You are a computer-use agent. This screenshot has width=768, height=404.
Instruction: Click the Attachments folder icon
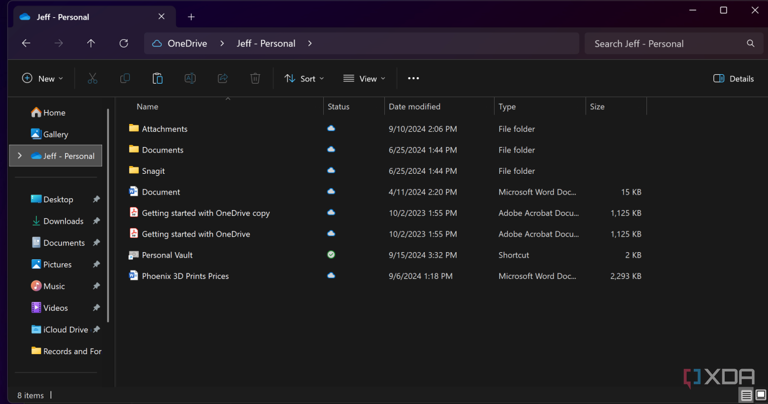pos(134,128)
